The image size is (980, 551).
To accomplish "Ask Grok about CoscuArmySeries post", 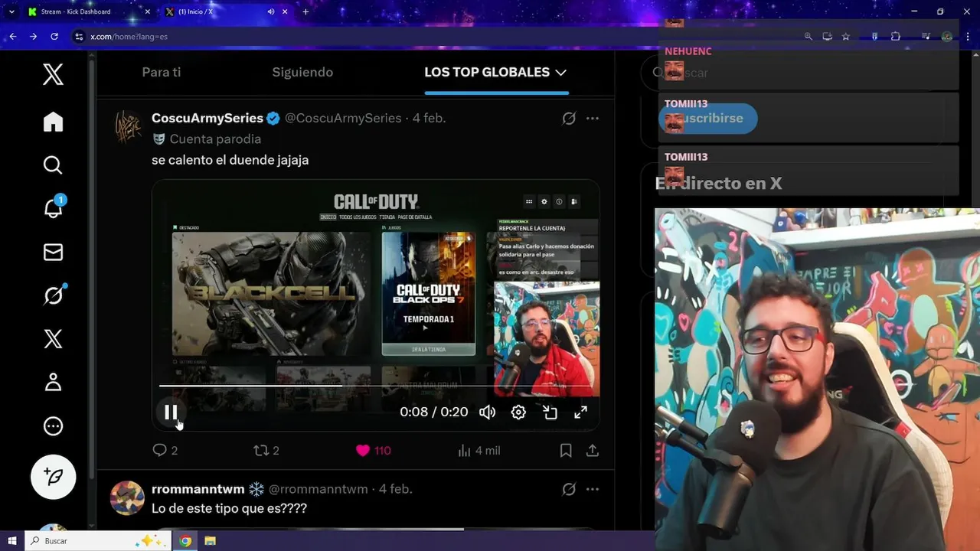I will [569, 118].
